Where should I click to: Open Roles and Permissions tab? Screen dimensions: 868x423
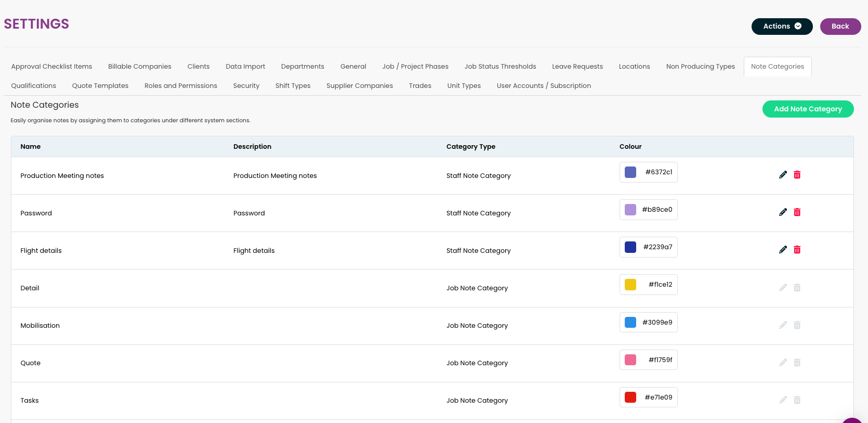(181, 86)
